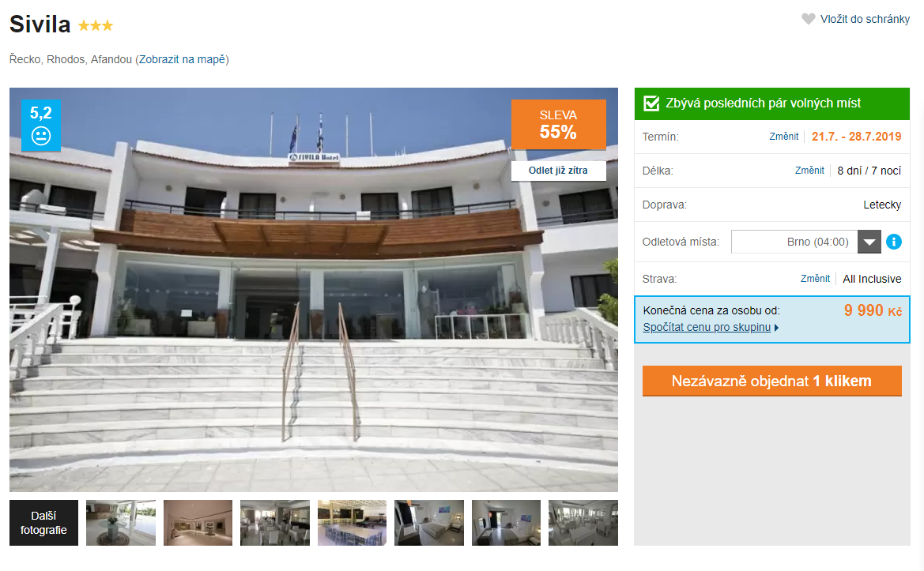This screenshot has width=924, height=571.
Task: Click the 5,2 rating smiley badge
Action: [x=40, y=126]
